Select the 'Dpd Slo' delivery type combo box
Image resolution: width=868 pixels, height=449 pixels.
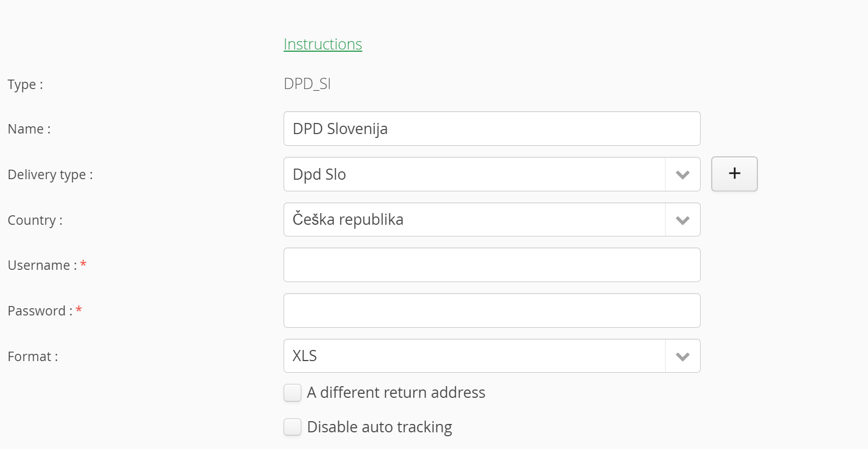tap(474, 175)
